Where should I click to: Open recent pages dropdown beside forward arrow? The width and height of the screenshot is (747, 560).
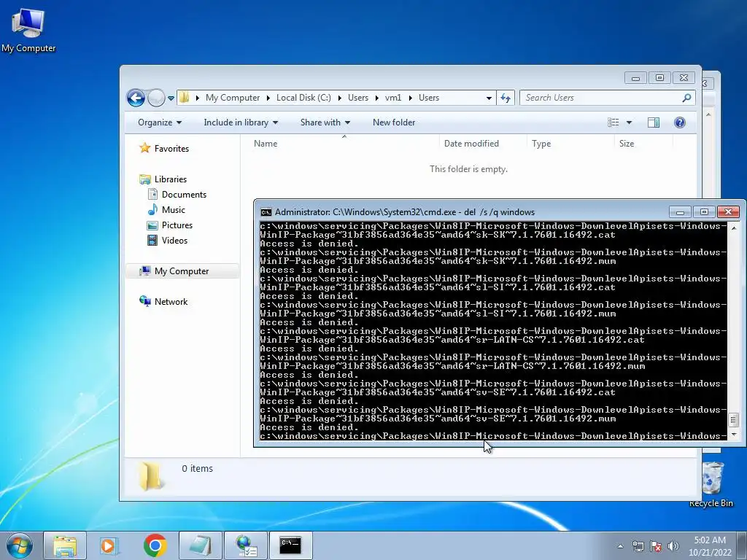[171, 98]
